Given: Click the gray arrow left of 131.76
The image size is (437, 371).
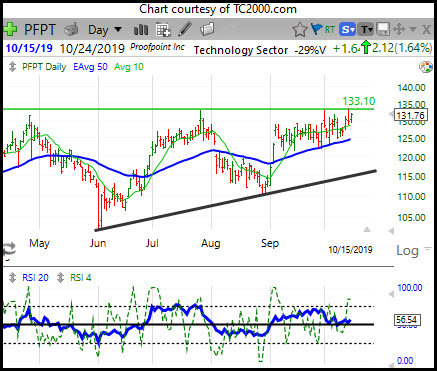Looking at the screenshot, I should click(x=391, y=115).
